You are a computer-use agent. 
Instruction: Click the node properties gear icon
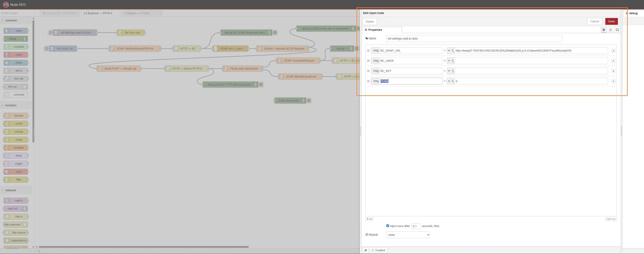(604, 30)
